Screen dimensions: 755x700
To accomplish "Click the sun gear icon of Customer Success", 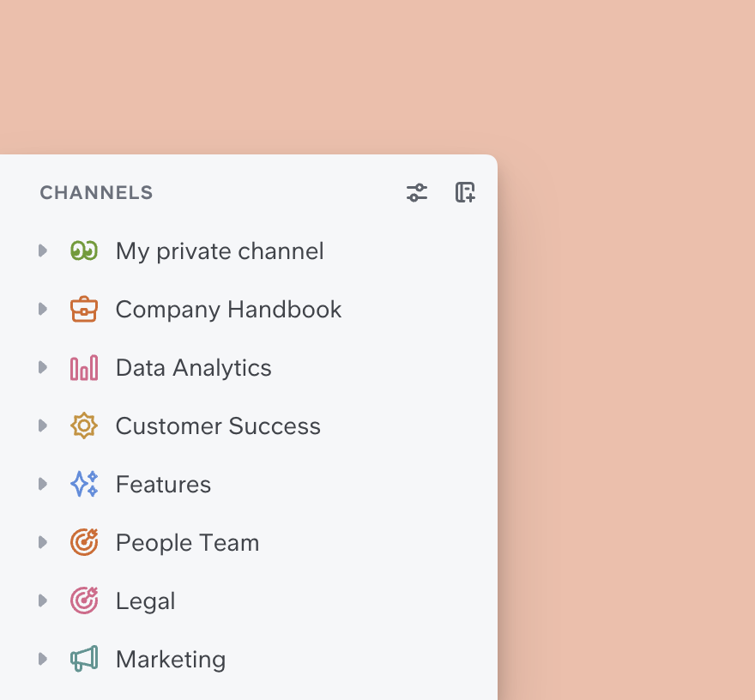I will tap(84, 426).
